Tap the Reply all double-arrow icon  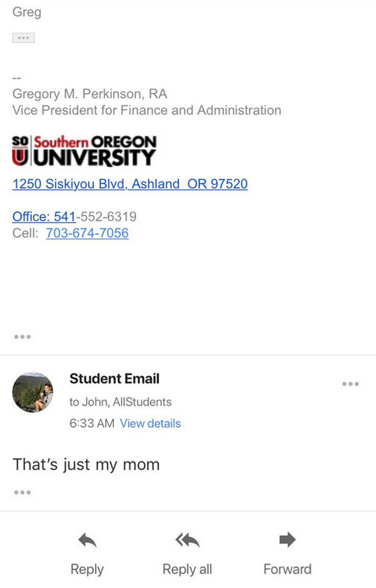point(187,540)
